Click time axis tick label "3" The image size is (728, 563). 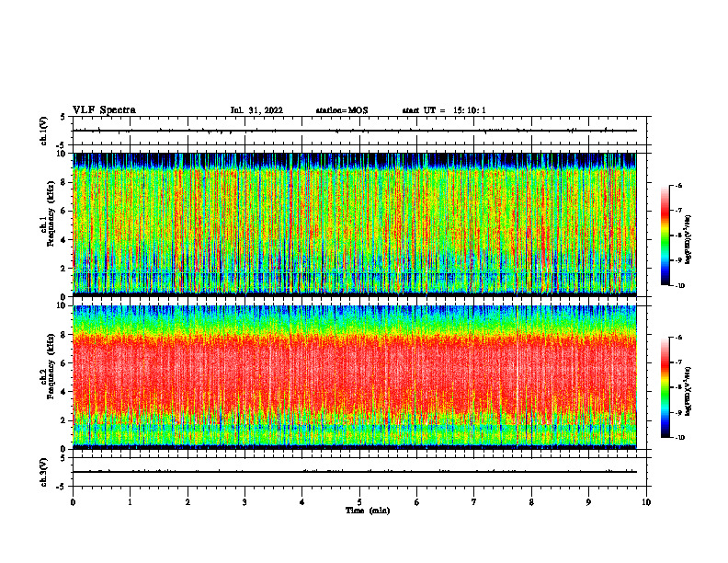245,502
